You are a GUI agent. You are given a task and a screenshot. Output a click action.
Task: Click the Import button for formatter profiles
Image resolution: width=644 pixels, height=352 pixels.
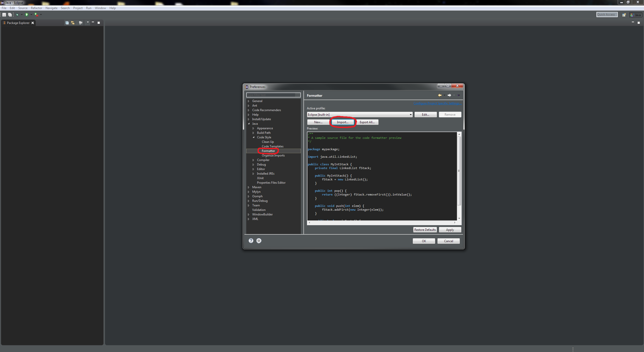342,122
